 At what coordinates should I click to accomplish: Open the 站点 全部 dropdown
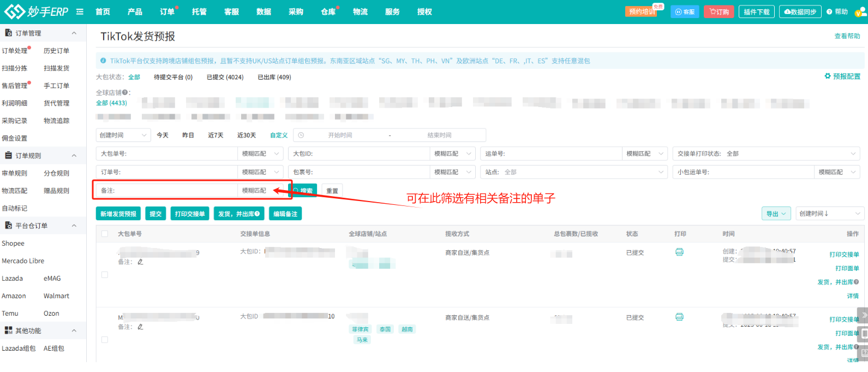(574, 172)
